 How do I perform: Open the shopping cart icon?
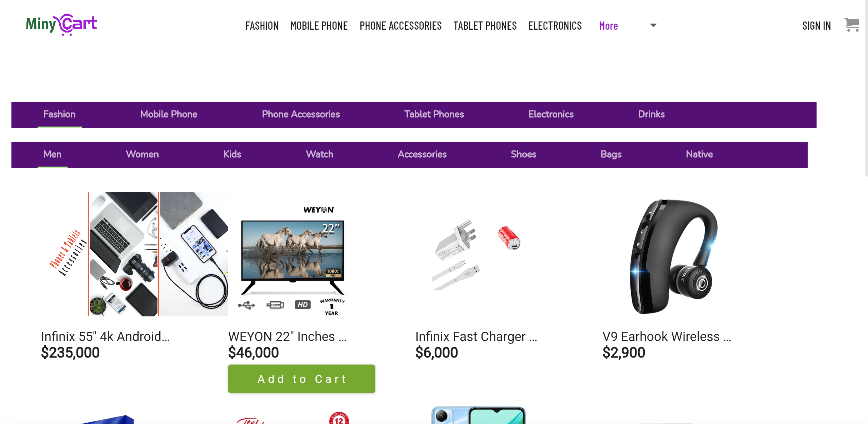pyautogui.click(x=852, y=25)
